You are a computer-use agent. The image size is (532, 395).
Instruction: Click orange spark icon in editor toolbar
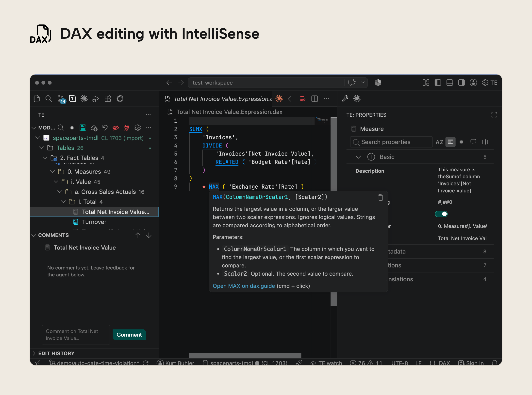[x=279, y=99]
